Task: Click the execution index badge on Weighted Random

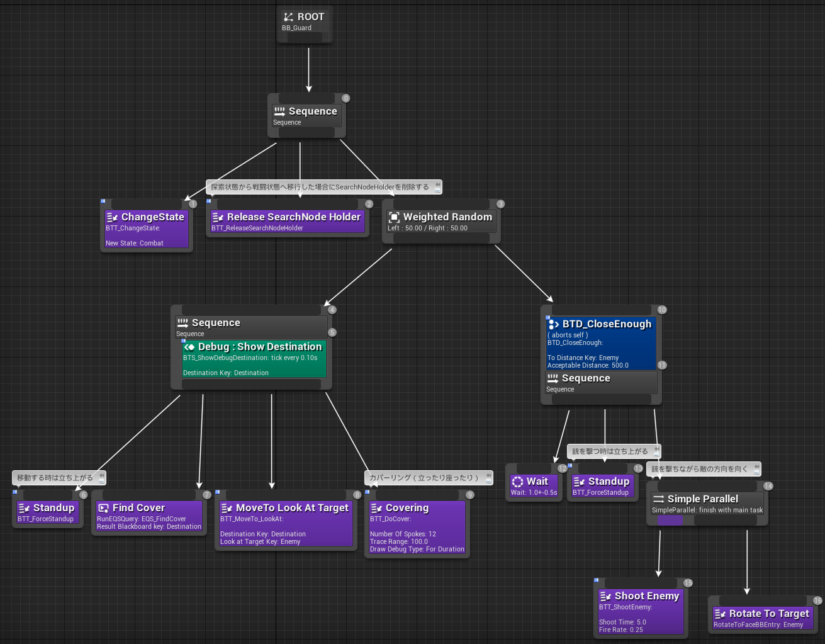Action: (x=500, y=204)
